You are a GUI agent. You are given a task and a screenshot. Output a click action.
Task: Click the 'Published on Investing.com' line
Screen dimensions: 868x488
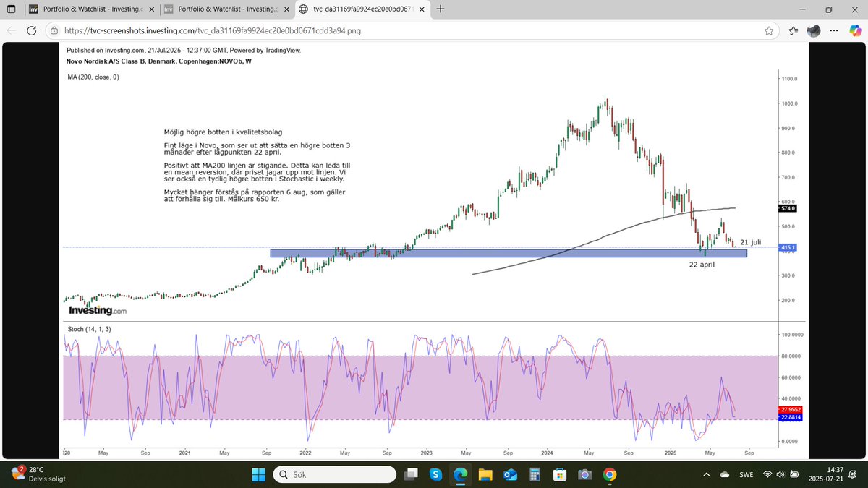tap(183, 51)
